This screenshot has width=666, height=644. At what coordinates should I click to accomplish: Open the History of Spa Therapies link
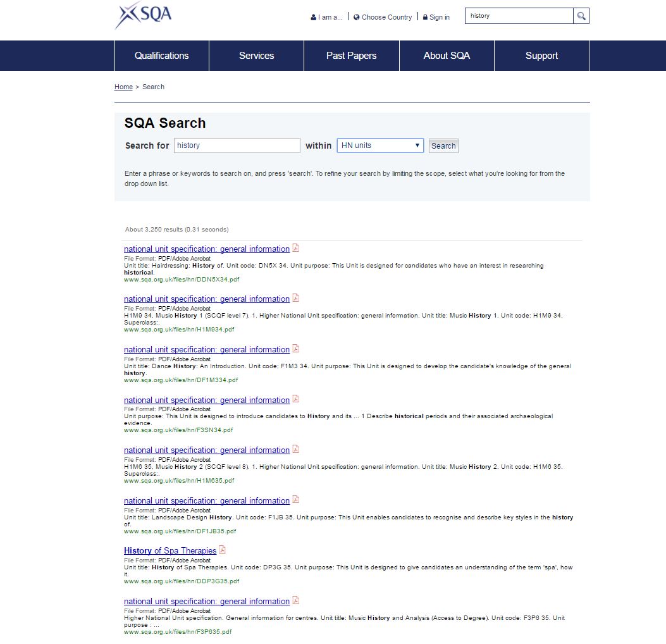tap(170, 550)
